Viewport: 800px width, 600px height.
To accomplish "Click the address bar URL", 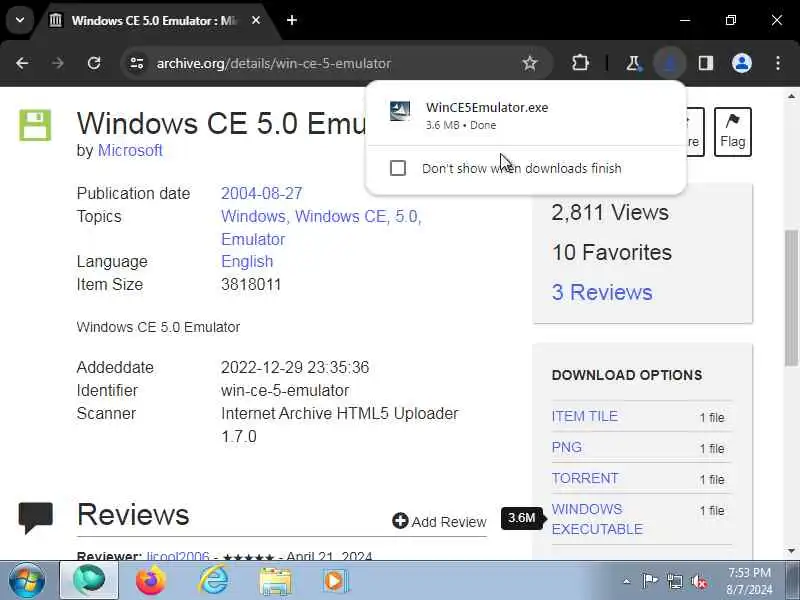I will [x=273, y=63].
